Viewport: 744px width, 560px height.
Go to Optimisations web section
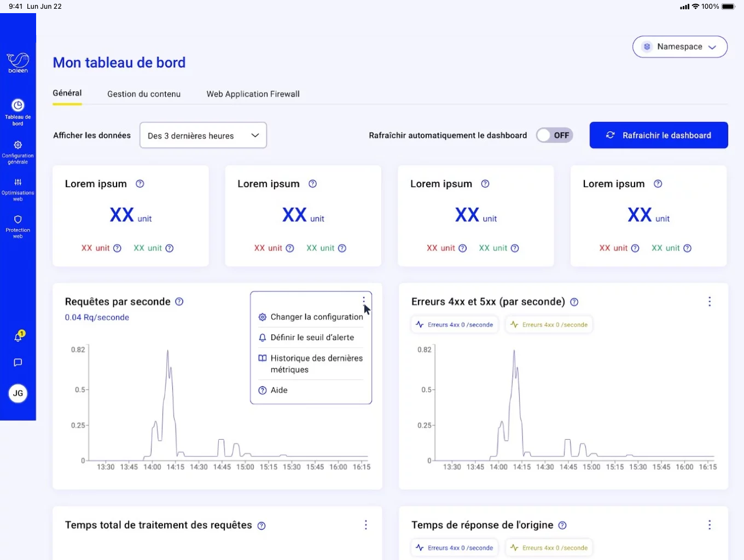[18, 189]
